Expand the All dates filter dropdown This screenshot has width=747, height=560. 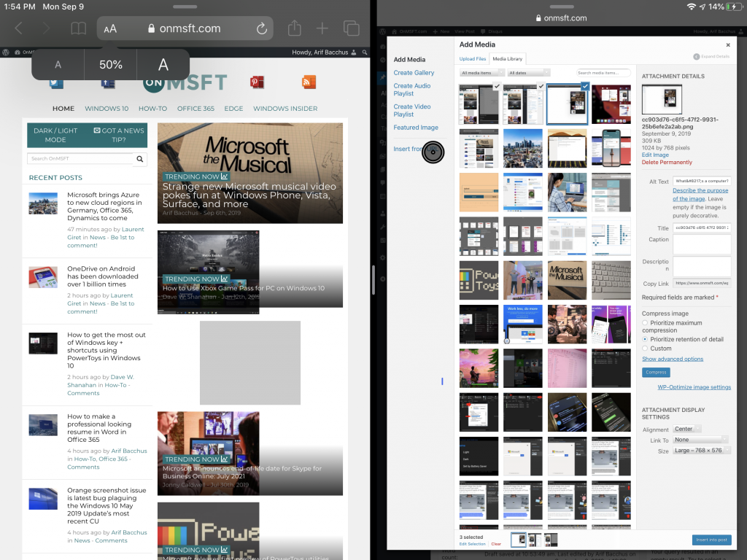coord(528,73)
